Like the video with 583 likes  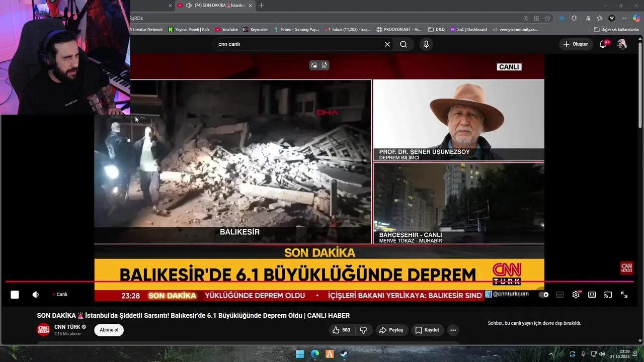click(x=341, y=330)
